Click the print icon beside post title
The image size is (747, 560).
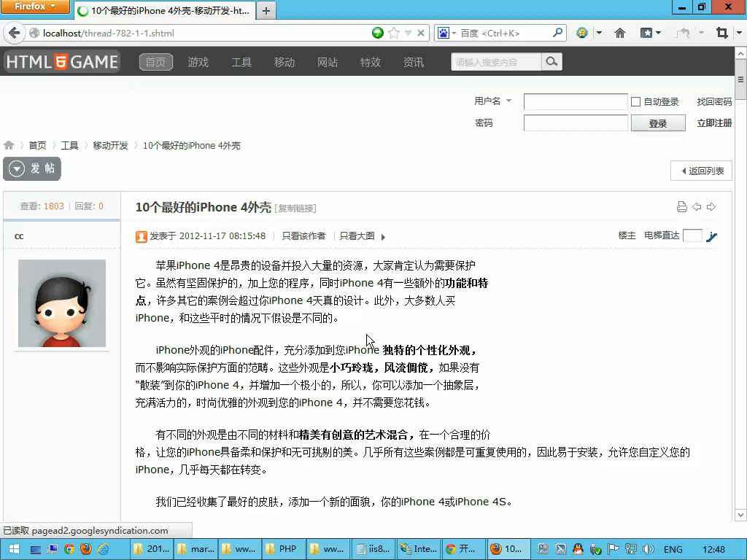coord(682,207)
